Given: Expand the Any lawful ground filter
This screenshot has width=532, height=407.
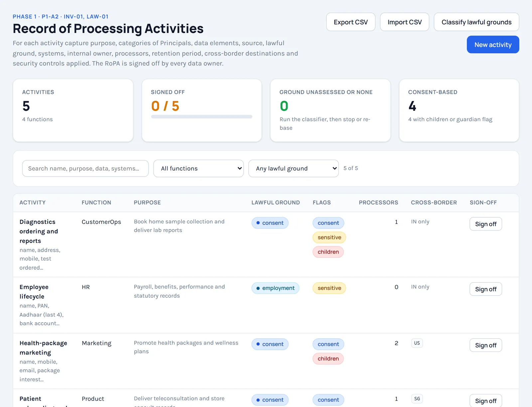Looking at the screenshot, I should [294, 168].
